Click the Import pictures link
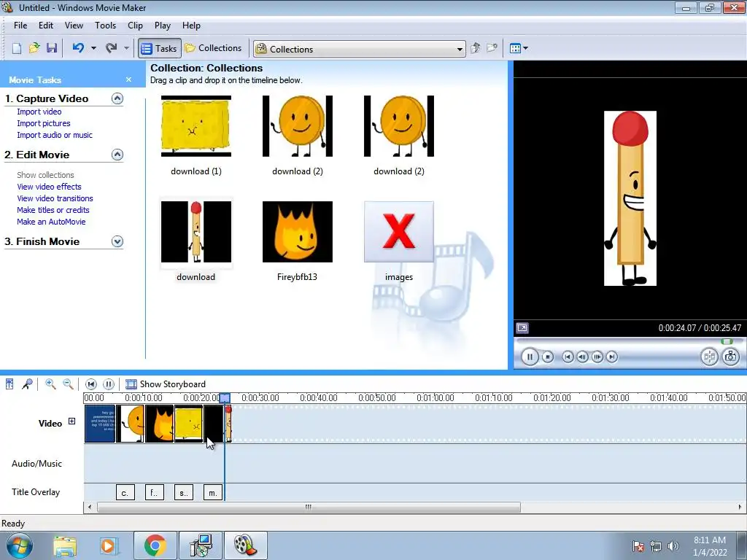This screenshot has width=747, height=560. [44, 123]
